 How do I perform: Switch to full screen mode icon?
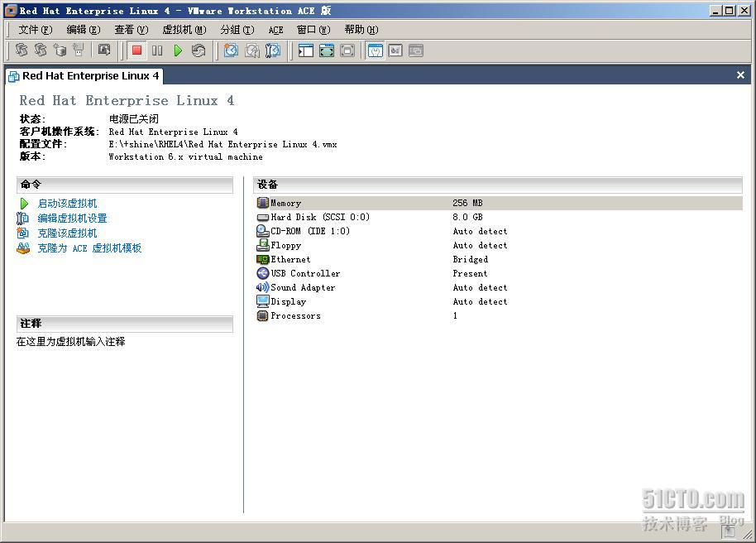pyautogui.click(x=327, y=50)
